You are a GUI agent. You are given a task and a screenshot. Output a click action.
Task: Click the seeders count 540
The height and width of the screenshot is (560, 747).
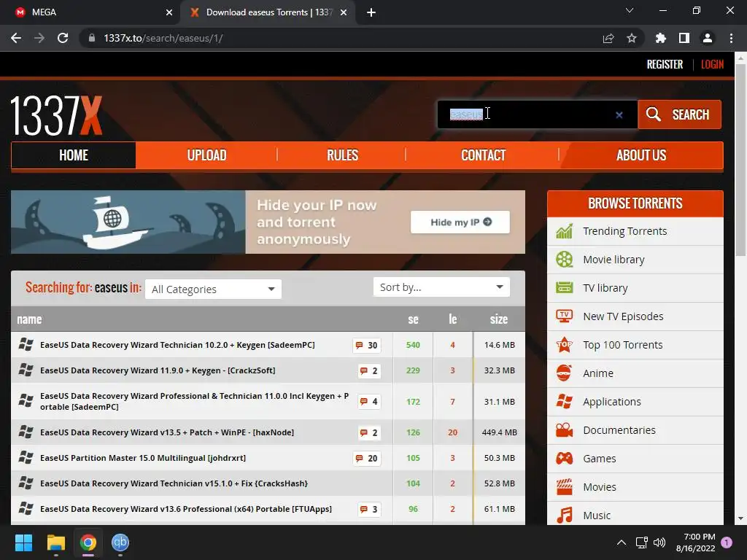coord(413,345)
